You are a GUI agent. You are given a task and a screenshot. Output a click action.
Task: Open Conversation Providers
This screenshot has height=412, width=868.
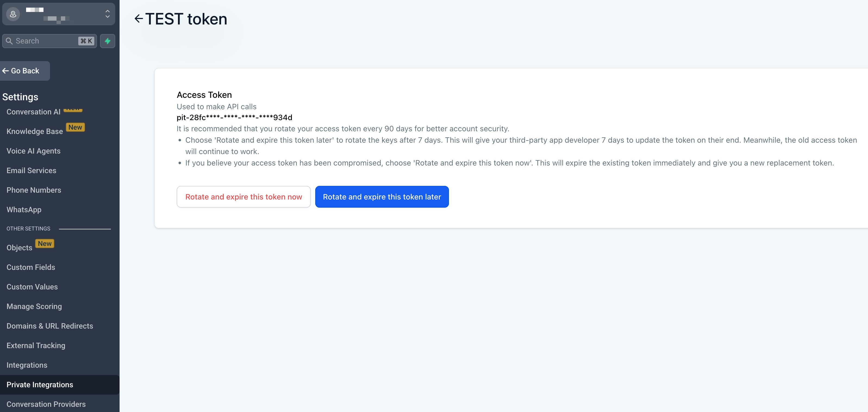point(46,404)
